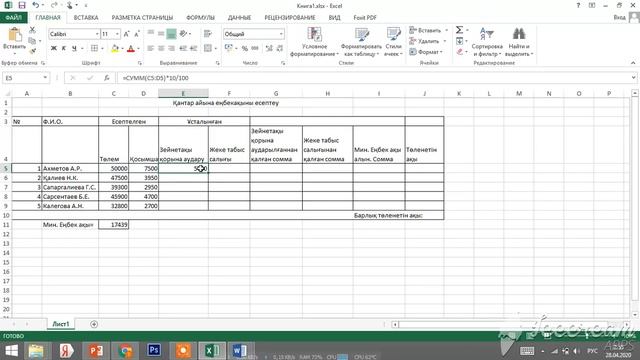Select cell containing 17439

tap(113, 224)
